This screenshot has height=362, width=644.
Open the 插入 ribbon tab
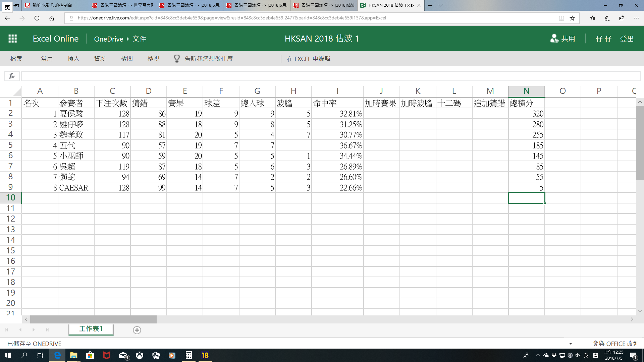(73, 59)
